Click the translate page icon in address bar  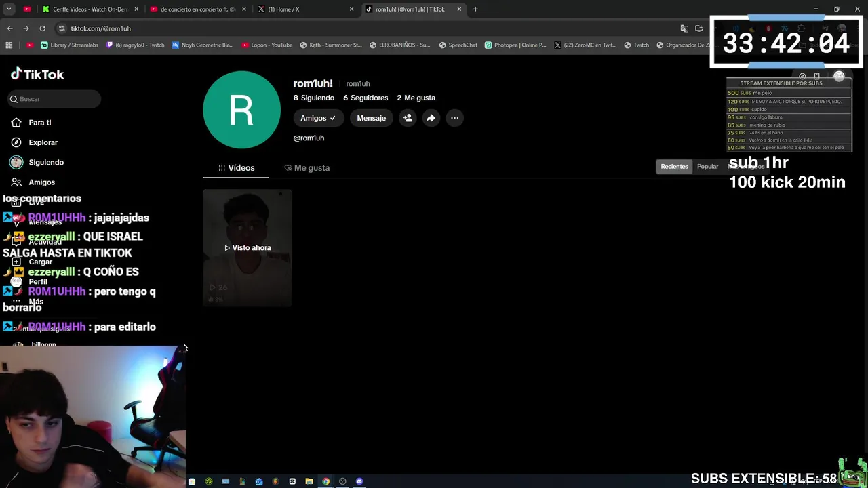coord(684,28)
